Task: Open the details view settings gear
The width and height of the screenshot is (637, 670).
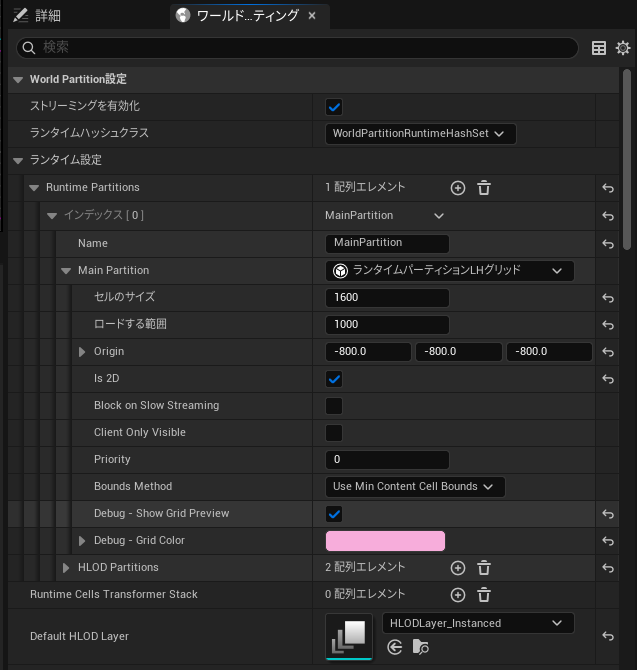Action: [622, 48]
